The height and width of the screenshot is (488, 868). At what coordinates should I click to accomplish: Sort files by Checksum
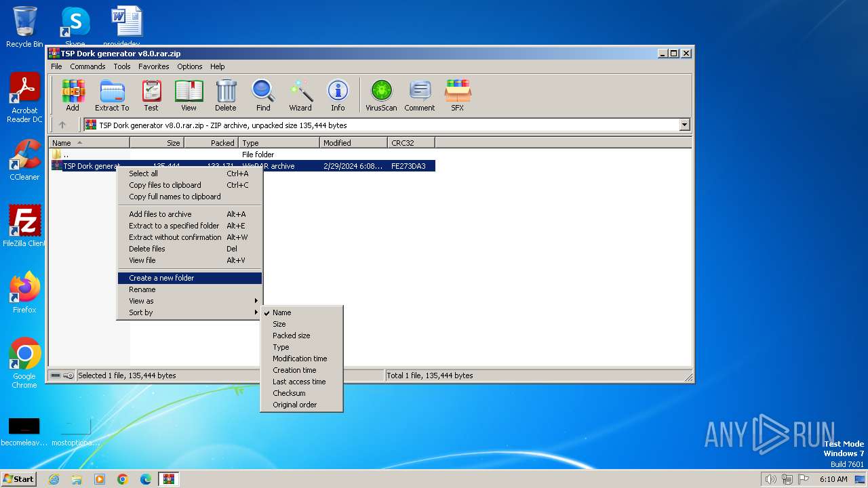(x=302, y=393)
